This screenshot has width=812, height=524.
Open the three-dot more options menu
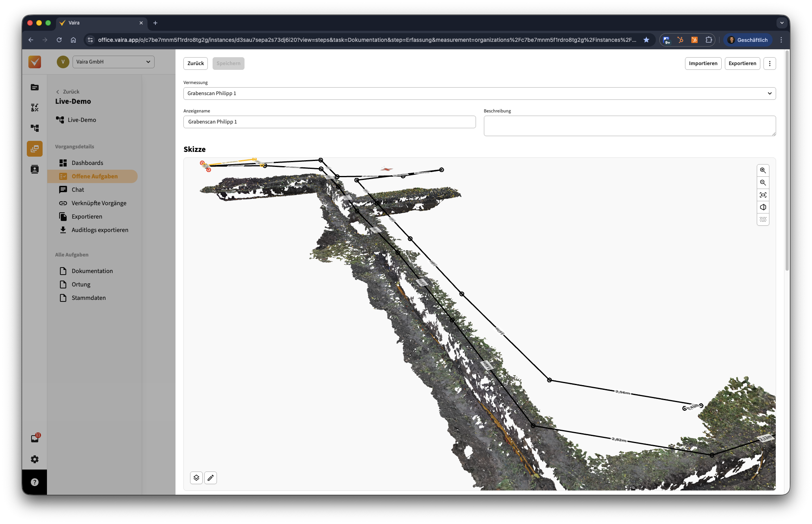coord(769,64)
